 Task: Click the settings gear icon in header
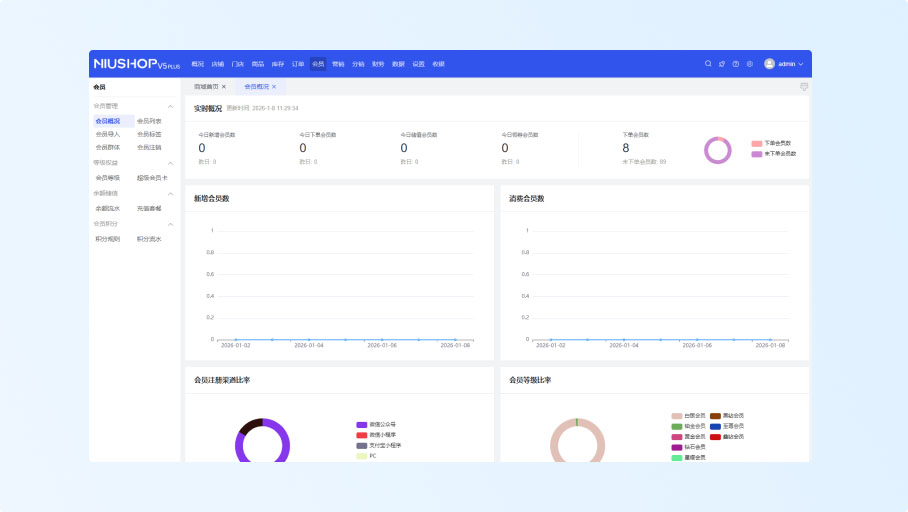click(750, 64)
